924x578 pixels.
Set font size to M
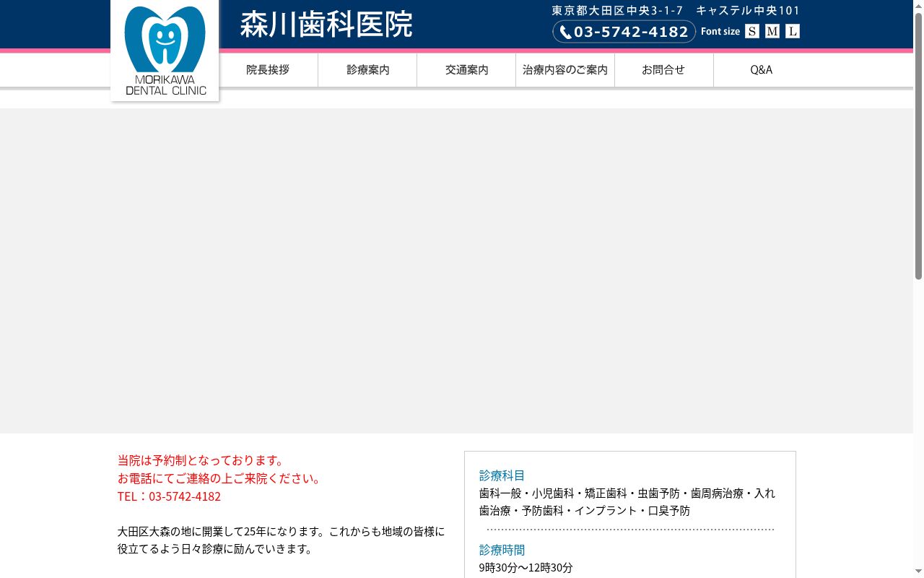click(772, 31)
